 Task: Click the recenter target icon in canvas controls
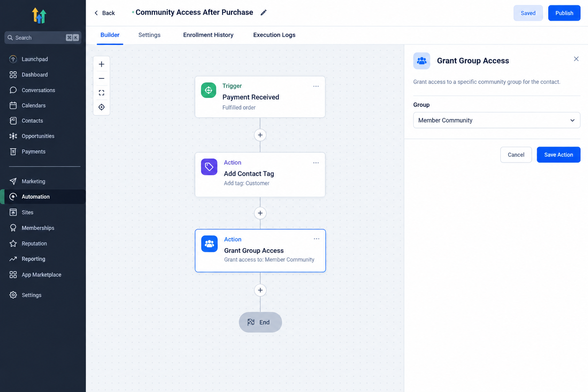[101, 107]
